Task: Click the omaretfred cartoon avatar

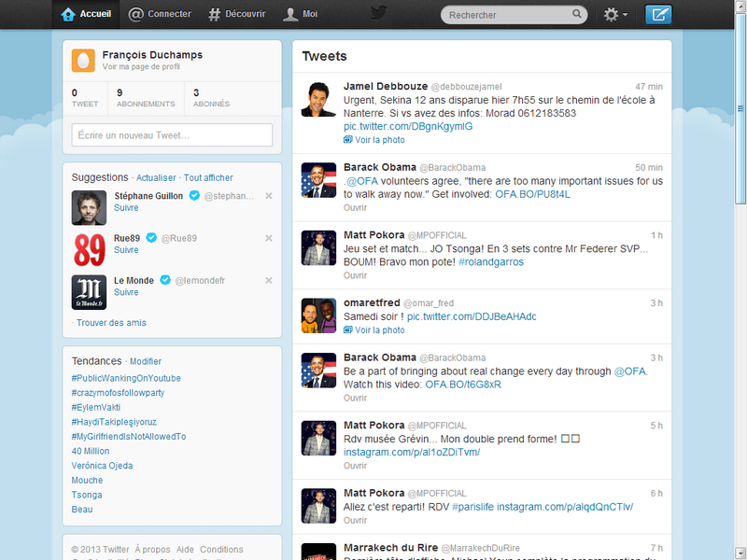Action: [x=318, y=315]
